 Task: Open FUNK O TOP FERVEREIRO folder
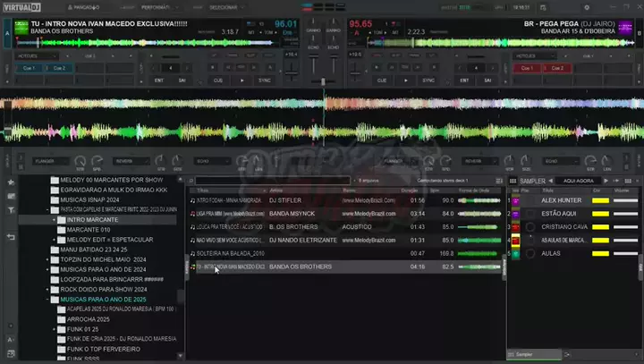(104, 349)
